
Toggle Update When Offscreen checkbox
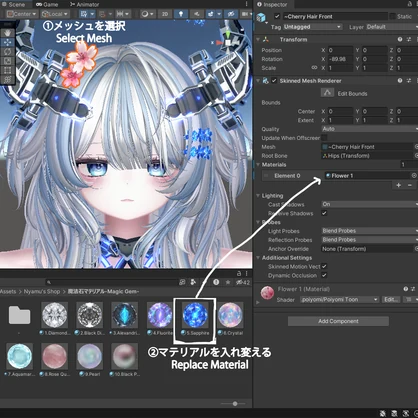pos(324,138)
